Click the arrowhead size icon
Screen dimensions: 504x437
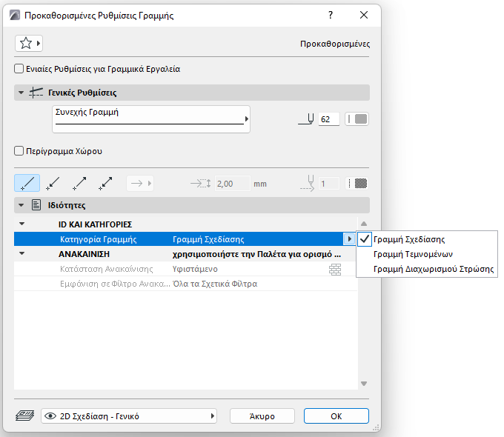(201, 184)
